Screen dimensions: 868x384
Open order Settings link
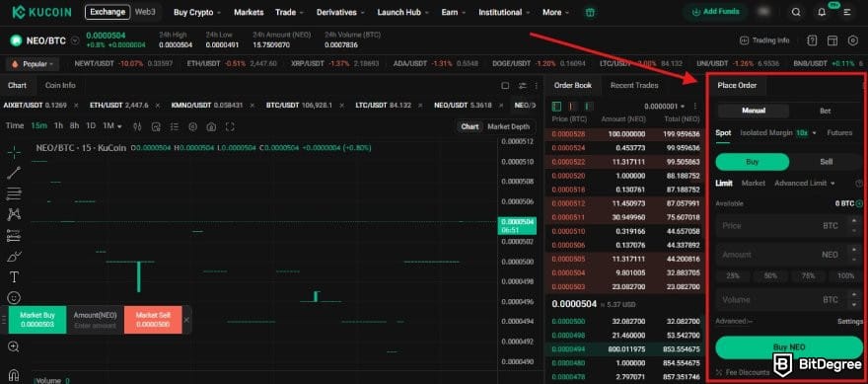coord(849,322)
